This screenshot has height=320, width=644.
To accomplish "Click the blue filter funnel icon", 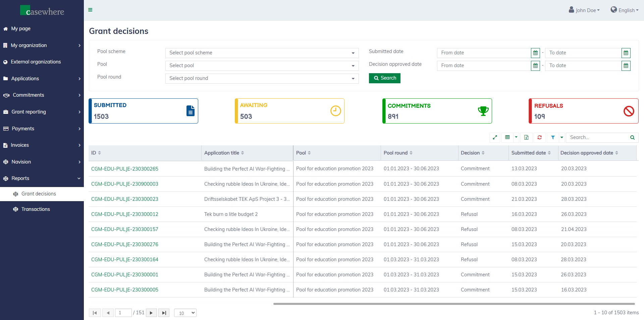I will [553, 137].
